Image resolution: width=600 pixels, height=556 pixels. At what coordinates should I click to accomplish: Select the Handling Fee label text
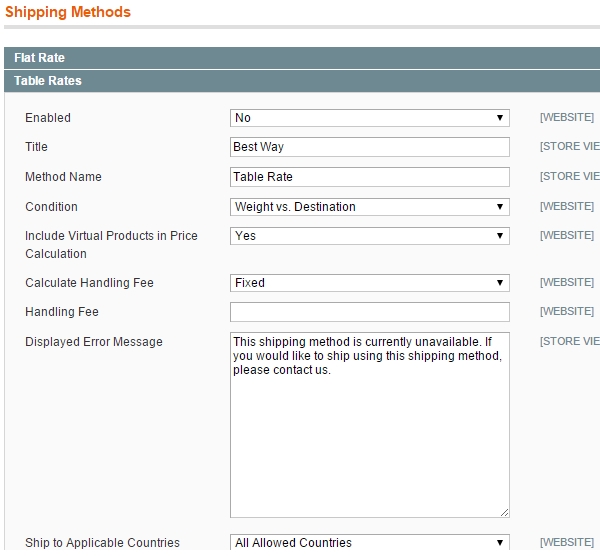[x=62, y=312]
